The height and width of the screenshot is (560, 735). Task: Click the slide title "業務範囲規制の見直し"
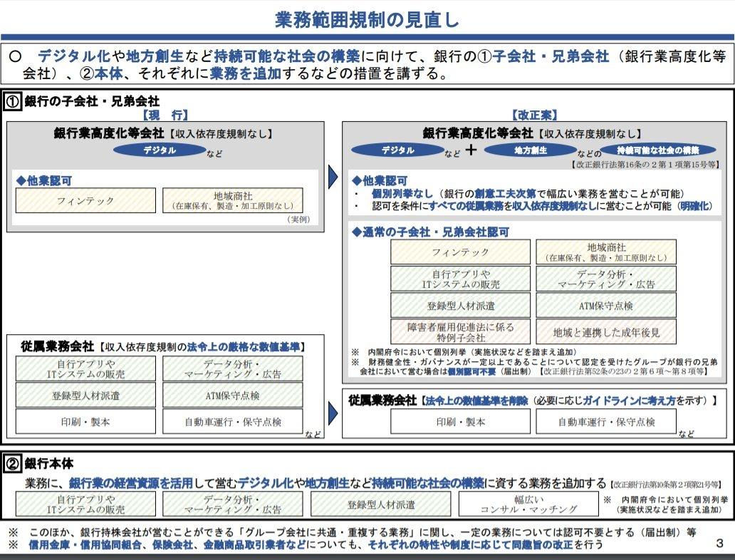pos(367,20)
